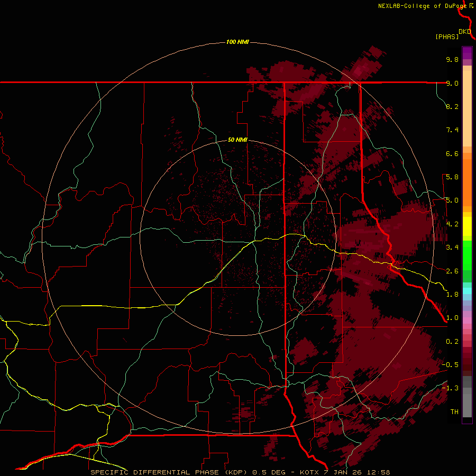Pick the peach swatch of the color bar
Screen dimensions: 476x476
click(x=467, y=109)
